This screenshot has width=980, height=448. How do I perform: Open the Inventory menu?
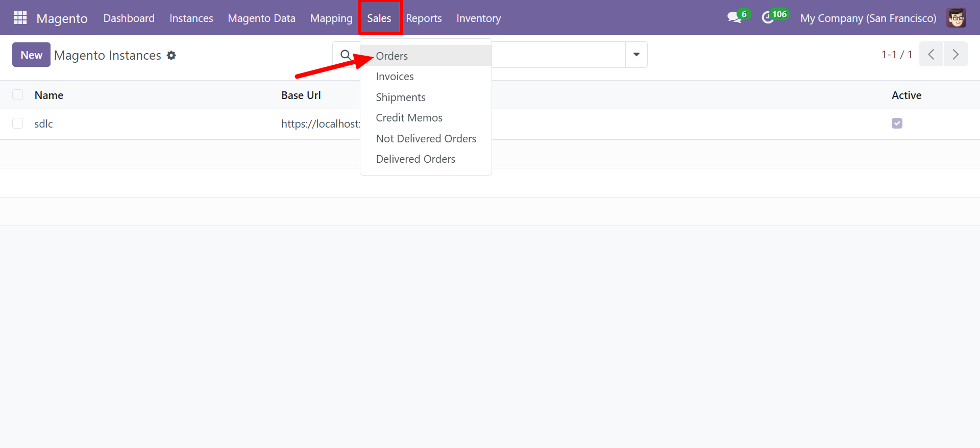tap(478, 18)
